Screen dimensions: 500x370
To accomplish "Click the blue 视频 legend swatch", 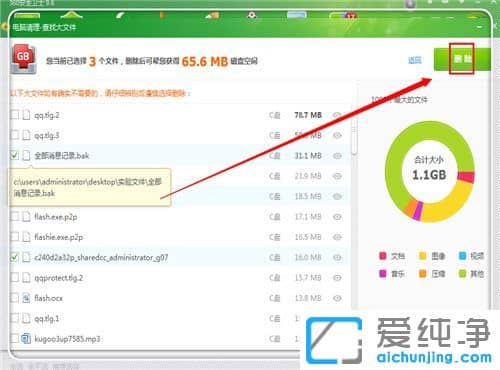I will pyautogui.click(x=462, y=256).
